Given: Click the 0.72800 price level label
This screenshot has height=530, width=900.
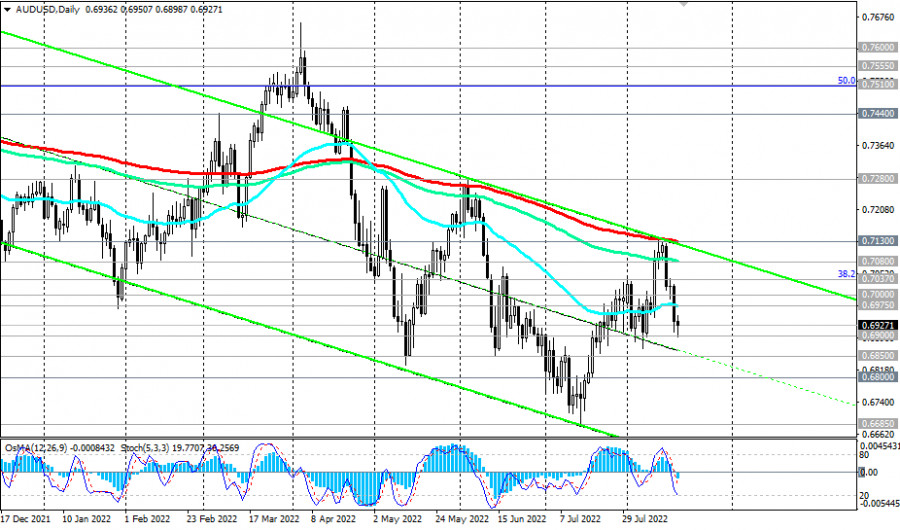Looking at the screenshot, I should pyautogui.click(x=876, y=179).
